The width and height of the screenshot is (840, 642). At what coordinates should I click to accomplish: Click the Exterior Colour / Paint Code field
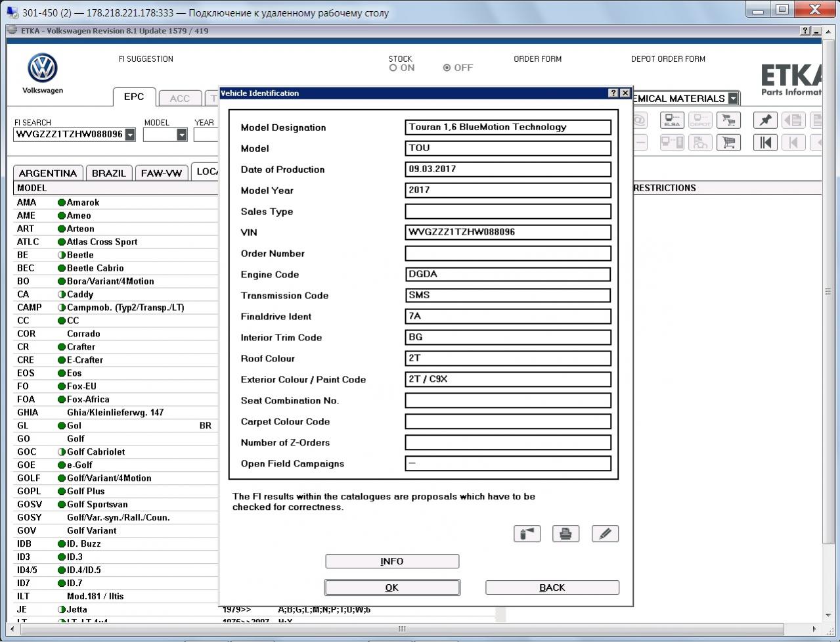pos(508,379)
